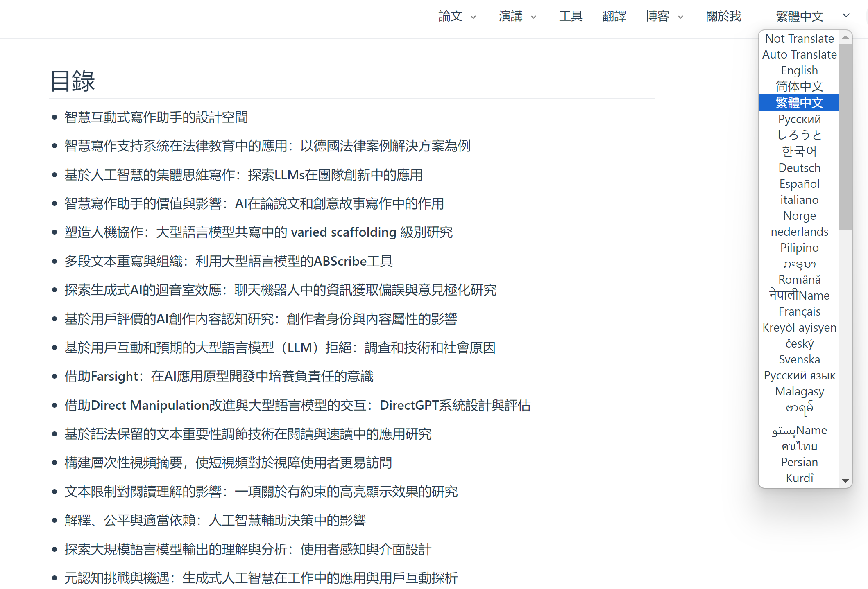Select 한국어 language option

799,151
